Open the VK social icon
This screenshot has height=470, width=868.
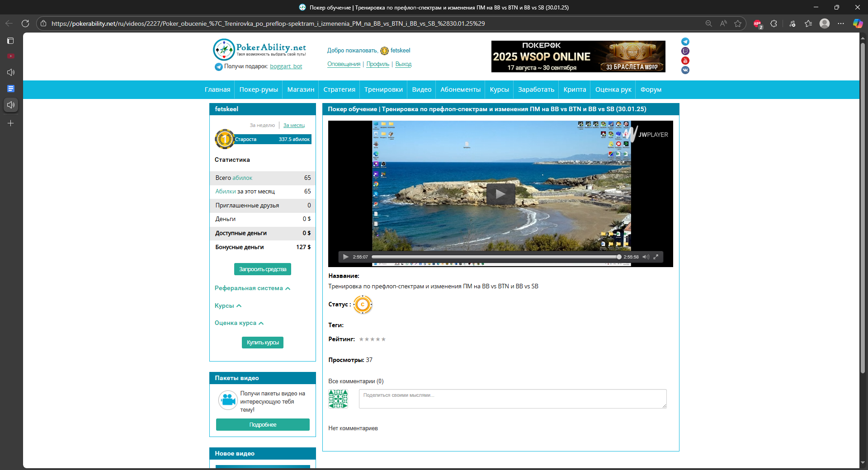pyautogui.click(x=685, y=70)
